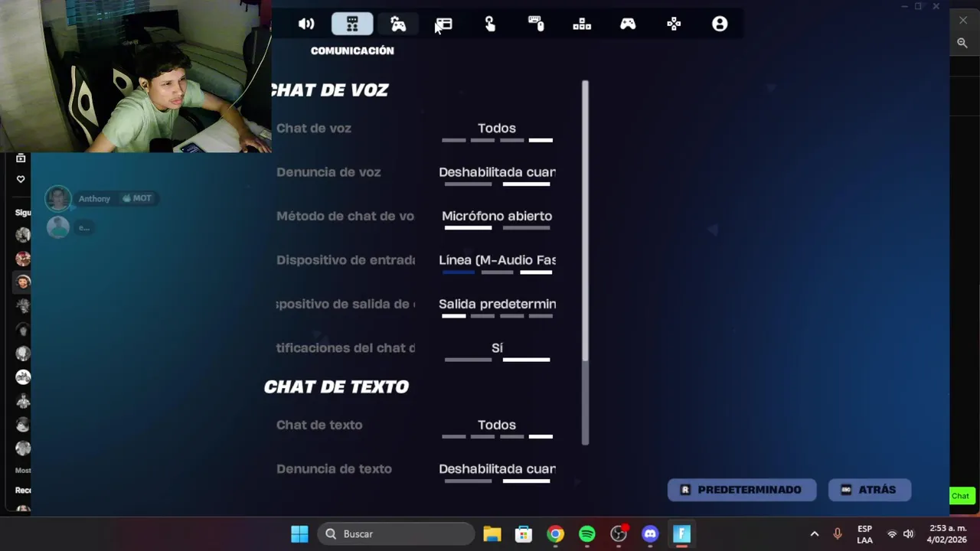Click the Denuncia de texto setting label

[334, 469]
